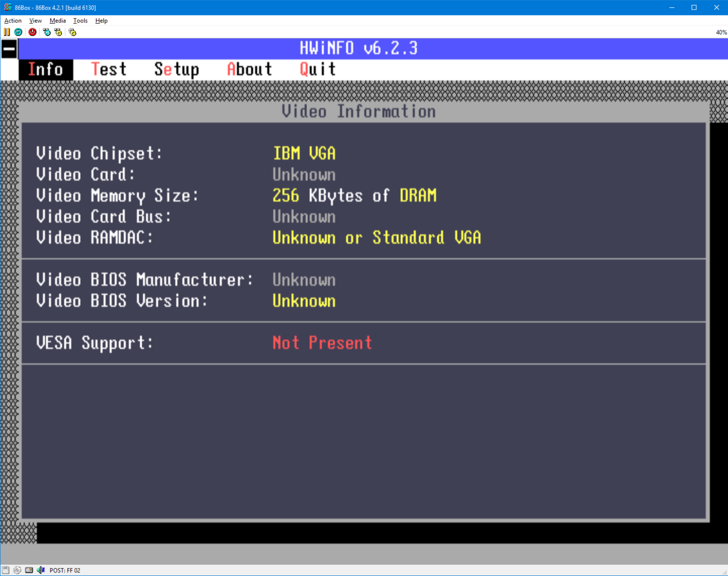The width and height of the screenshot is (728, 576).
Task: Open 86Box settings via the gear icon
Action: 72,32
